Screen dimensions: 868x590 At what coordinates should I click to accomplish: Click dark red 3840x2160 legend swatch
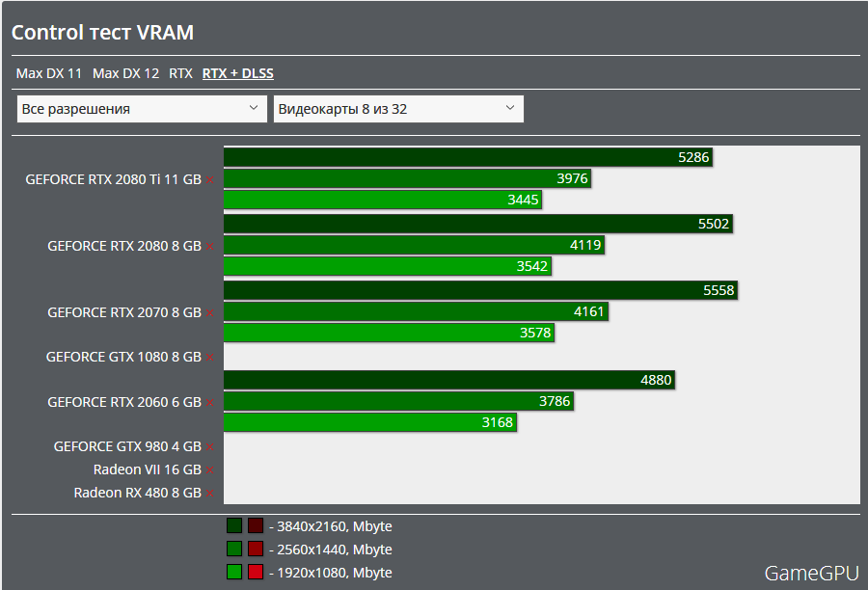click(x=256, y=525)
